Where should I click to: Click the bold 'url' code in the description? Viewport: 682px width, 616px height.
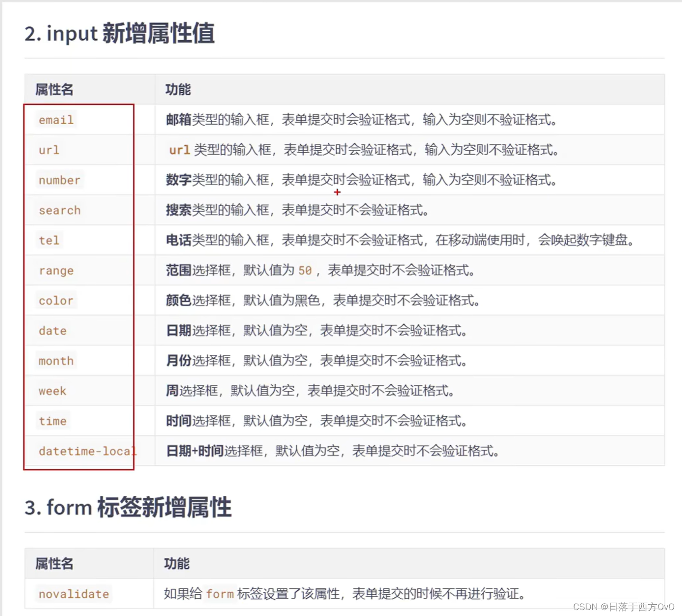tap(179, 150)
